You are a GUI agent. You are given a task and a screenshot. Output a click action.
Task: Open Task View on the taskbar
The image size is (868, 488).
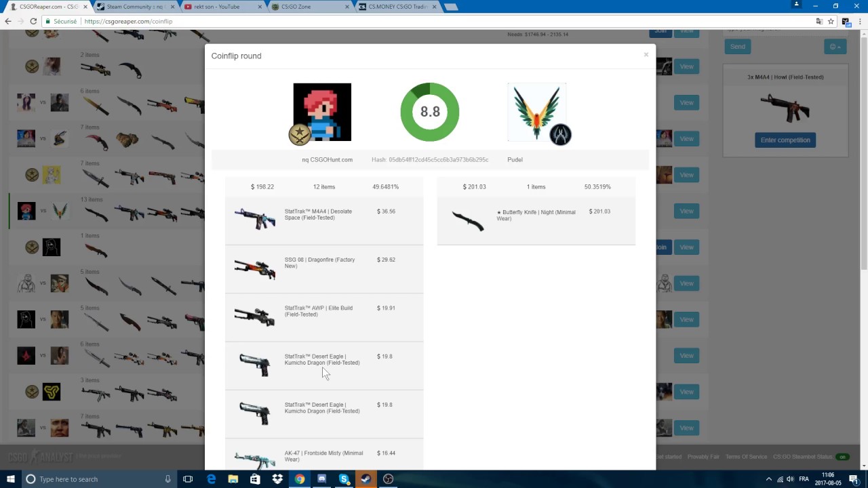[188, 479]
